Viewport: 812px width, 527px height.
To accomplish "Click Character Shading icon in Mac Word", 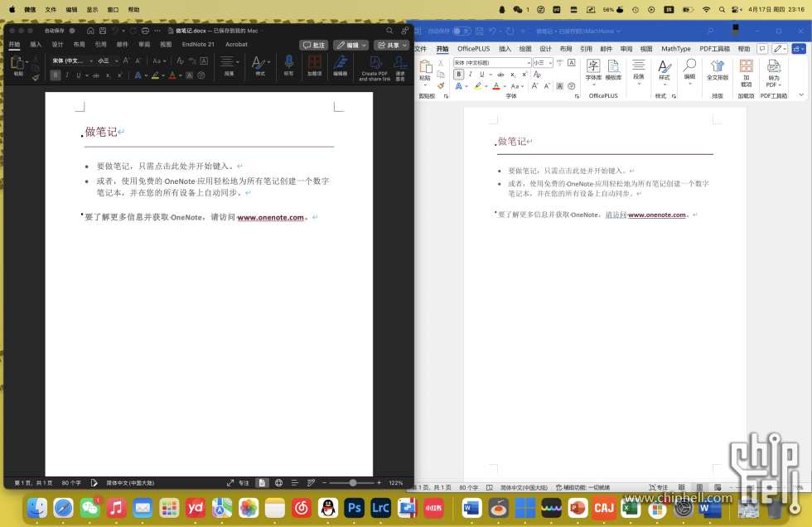I will (189, 75).
